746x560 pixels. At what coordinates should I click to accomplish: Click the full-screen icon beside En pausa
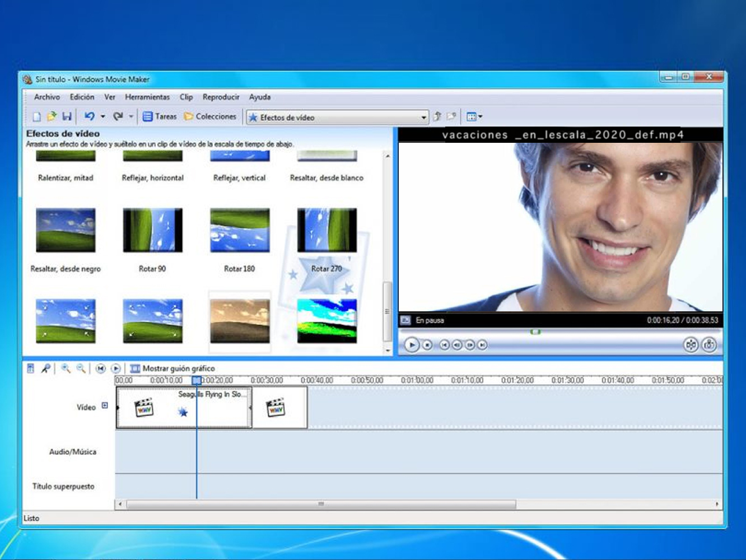[x=405, y=320]
